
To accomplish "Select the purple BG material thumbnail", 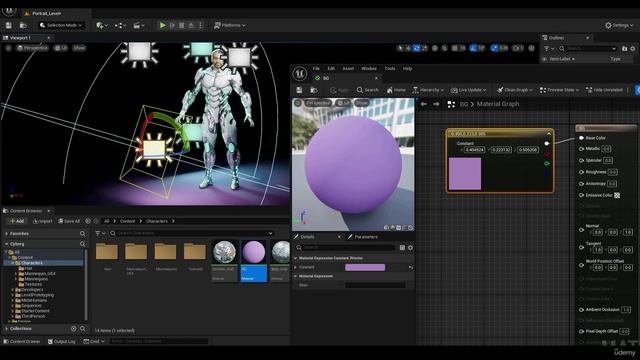I will 253,251.
